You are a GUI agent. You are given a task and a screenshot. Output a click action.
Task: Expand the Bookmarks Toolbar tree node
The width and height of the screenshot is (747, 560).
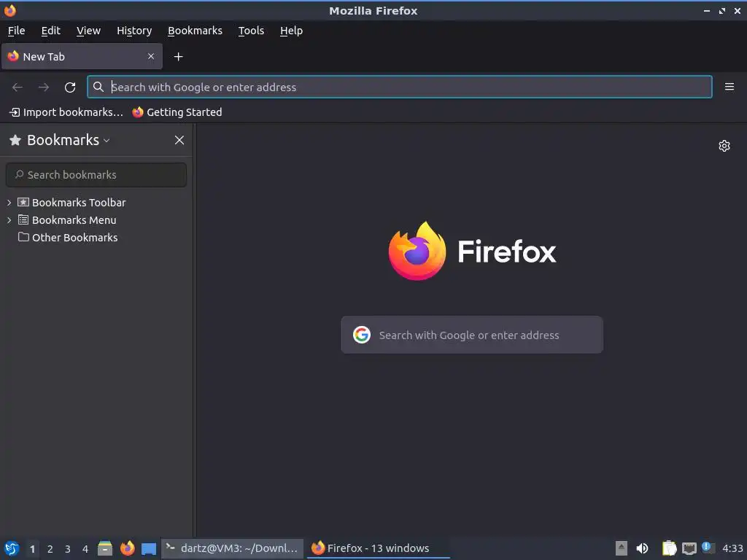pyautogui.click(x=9, y=203)
